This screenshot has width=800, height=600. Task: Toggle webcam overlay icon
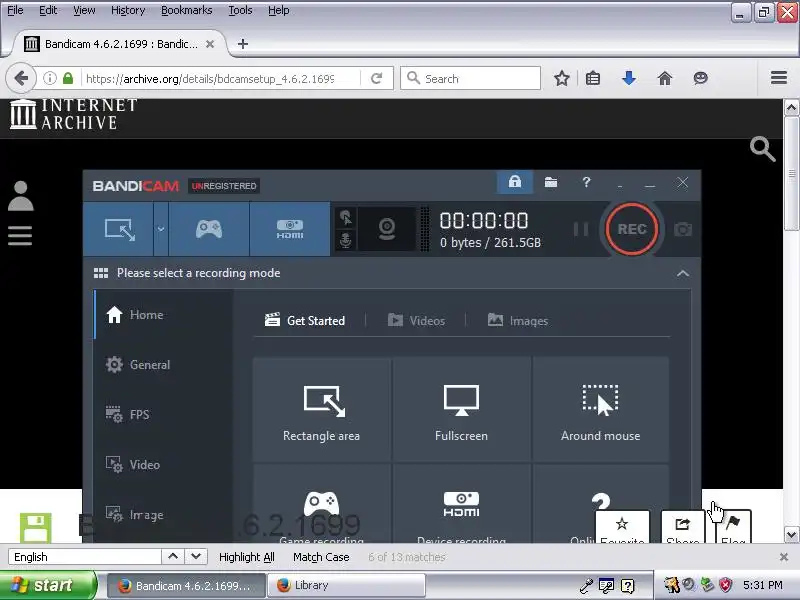coord(387,229)
